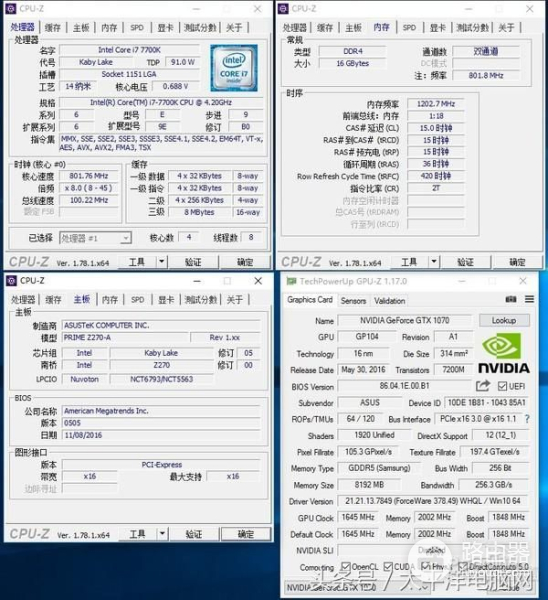Click the ASUSTeK COMPUTER INC. manufacturer value
The width and height of the screenshot is (548, 600).
click(161, 325)
